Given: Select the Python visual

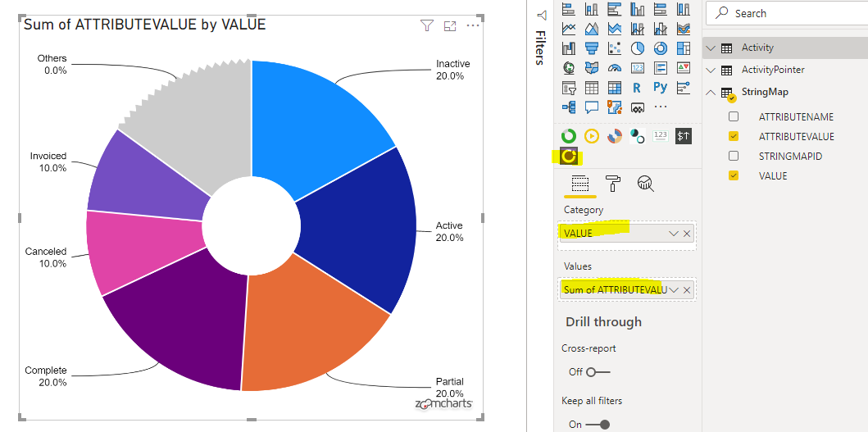Looking at the screenshot, I should tap(661, 88).
